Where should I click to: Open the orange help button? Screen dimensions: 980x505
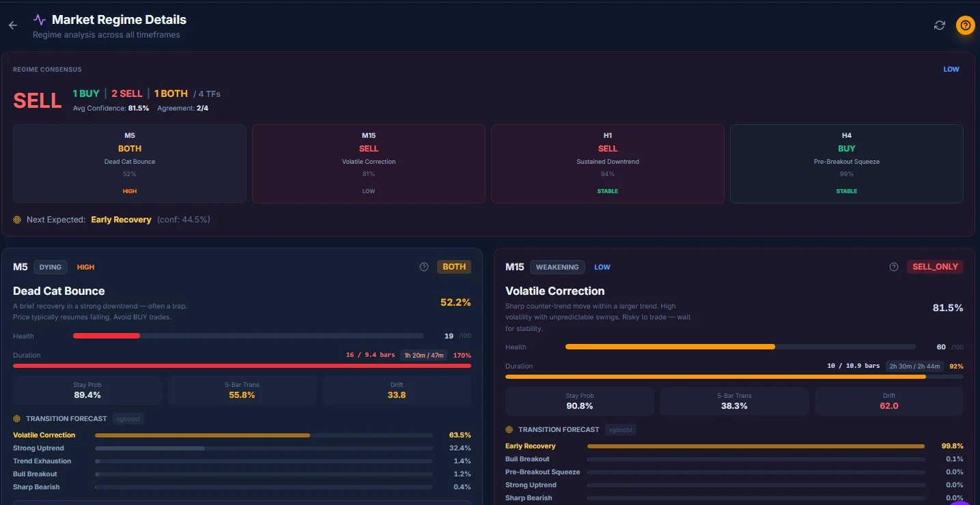pyautogui.click(x=965, y=25)
